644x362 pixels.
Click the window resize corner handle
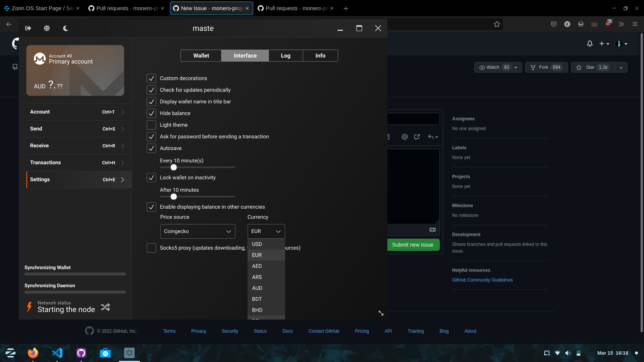coord(381,313)
